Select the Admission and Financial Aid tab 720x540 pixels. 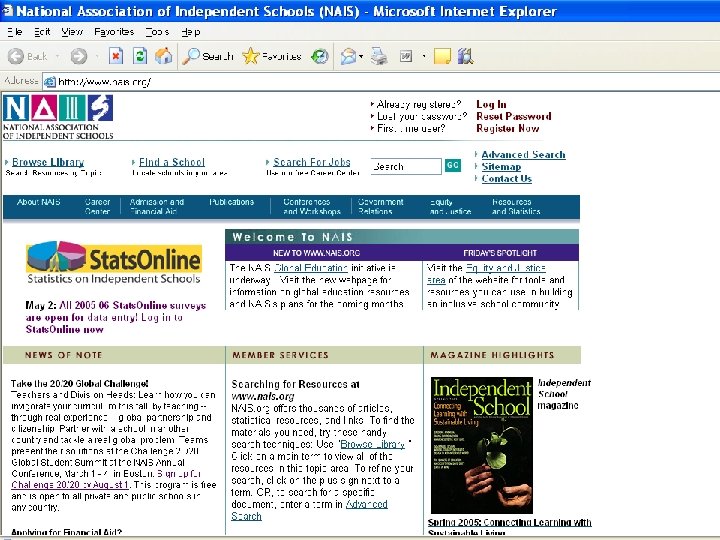(157, 207)
